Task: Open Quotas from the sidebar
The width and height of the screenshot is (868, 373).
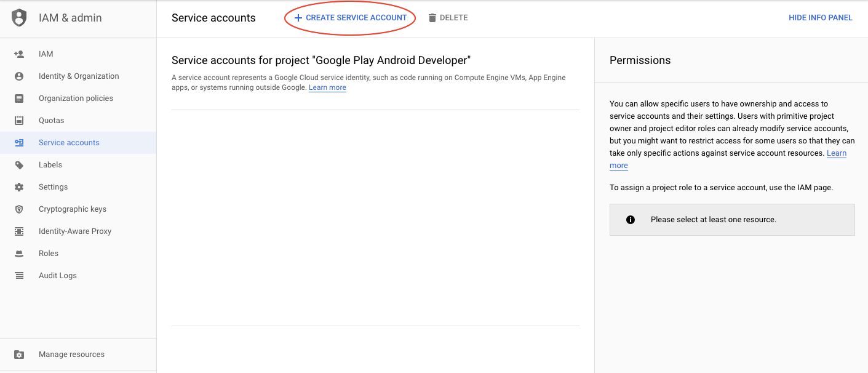Action: 78,121
